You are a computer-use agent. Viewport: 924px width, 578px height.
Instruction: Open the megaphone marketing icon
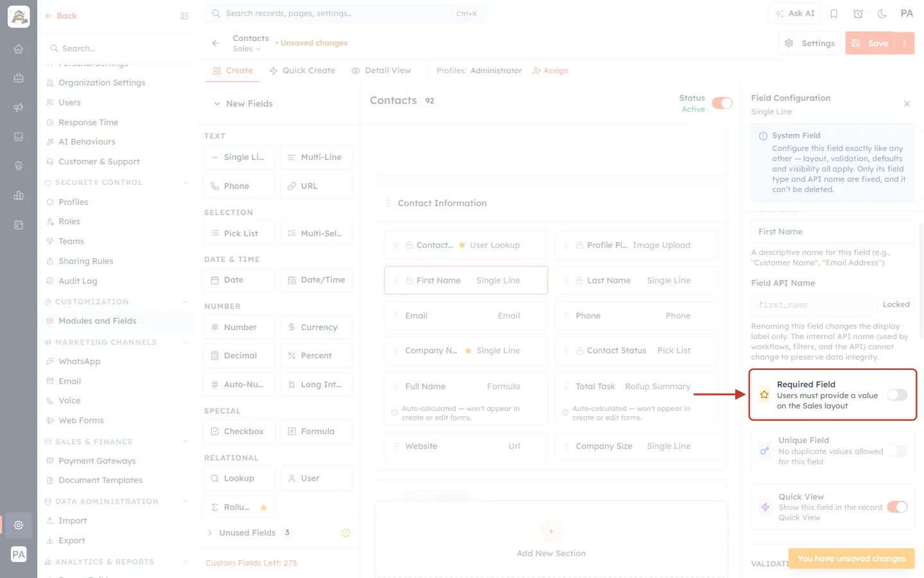tap(19, 107)
